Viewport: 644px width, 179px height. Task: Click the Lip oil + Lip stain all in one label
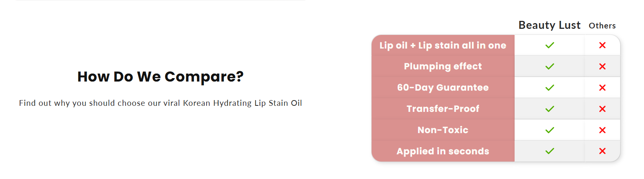(443, 46)
